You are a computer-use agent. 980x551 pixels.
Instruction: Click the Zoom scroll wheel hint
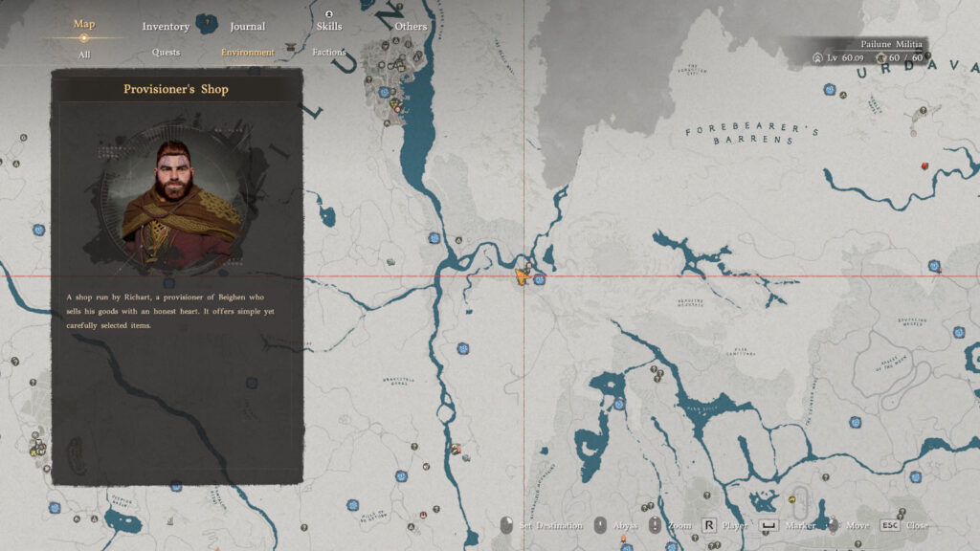click(669, 525)
